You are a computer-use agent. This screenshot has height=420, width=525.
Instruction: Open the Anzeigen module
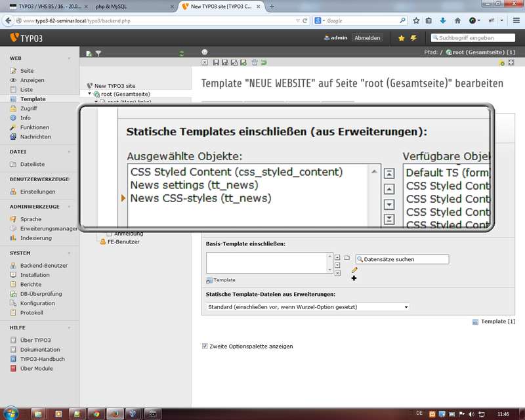point(31,80)
